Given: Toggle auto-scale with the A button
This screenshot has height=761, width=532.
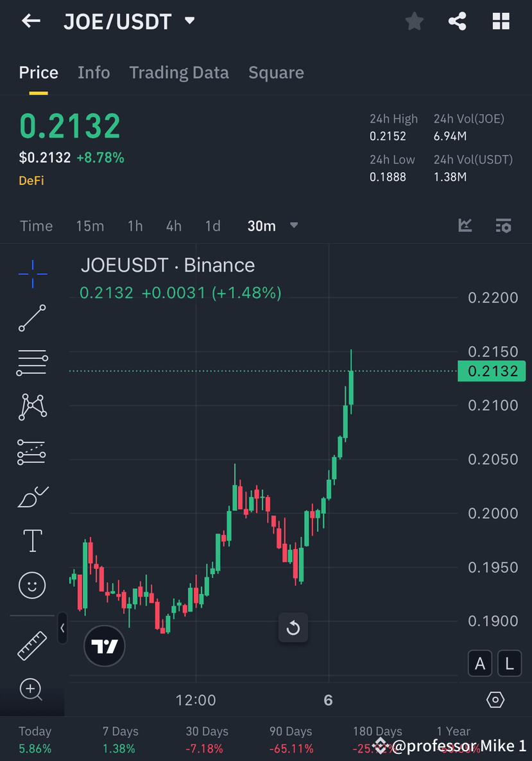Looking at the screenshot, I should (x=480, y=663).
